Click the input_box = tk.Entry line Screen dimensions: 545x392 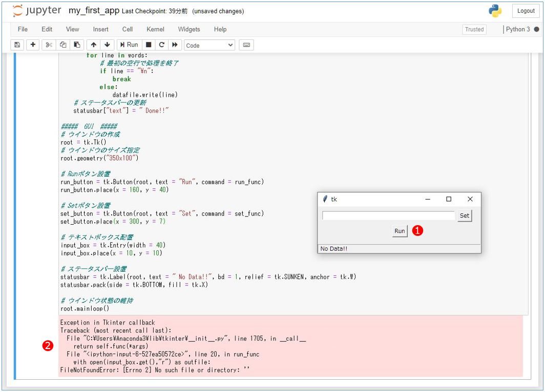tap(113, 245)
